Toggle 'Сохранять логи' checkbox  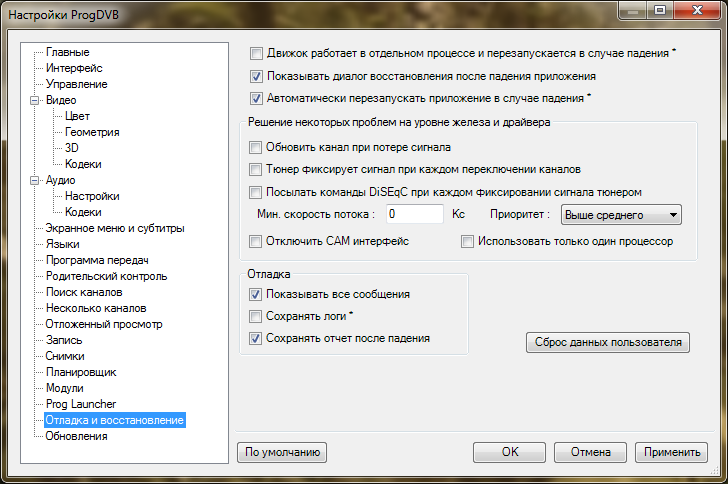257,316
